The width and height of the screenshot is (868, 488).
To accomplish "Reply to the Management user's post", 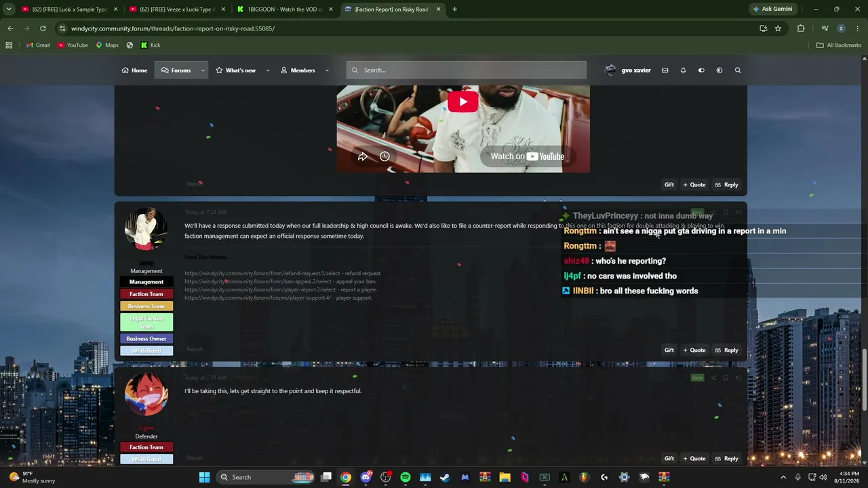I will [727, 350].
